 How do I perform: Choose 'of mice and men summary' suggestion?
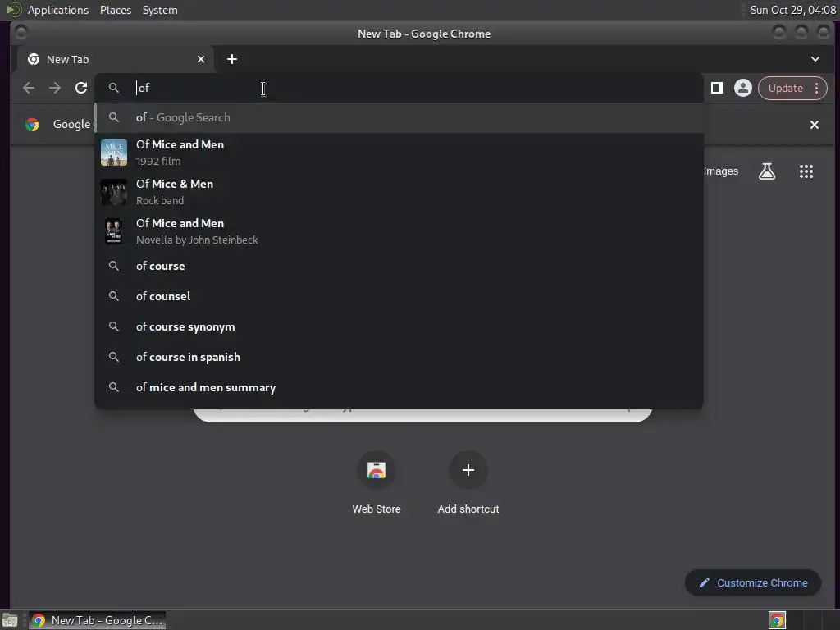coord(399,387)
